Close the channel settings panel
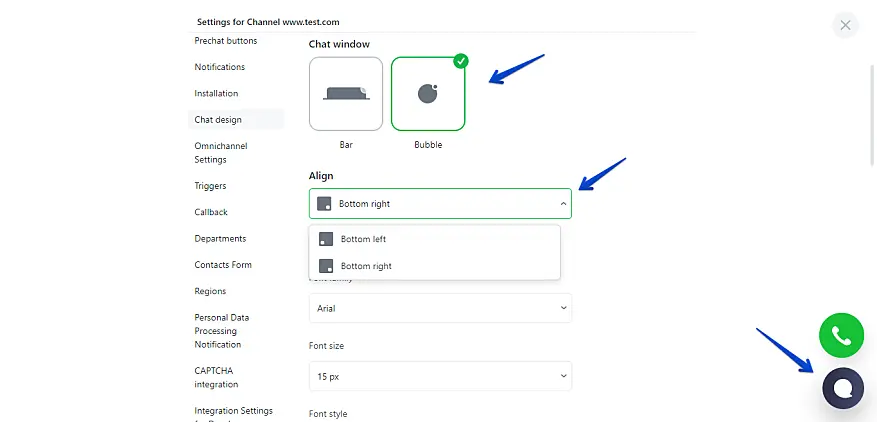The width and height of the screenshot is (877, 422). (846, 25)
